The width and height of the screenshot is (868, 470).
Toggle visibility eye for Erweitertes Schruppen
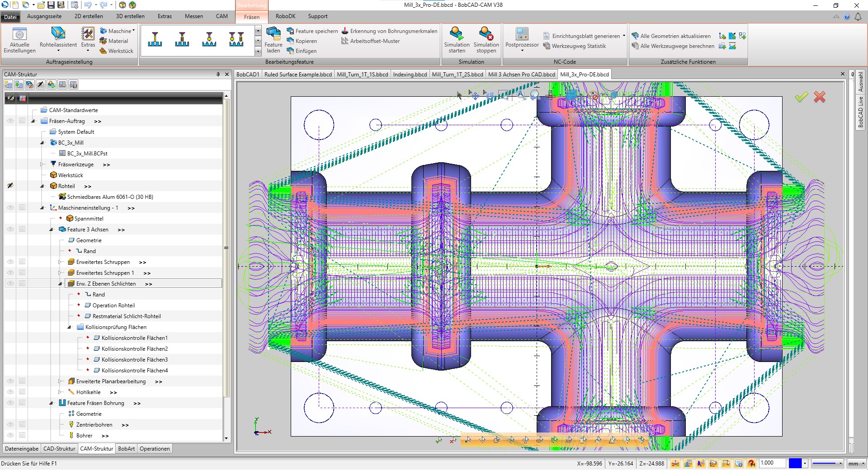10,262
